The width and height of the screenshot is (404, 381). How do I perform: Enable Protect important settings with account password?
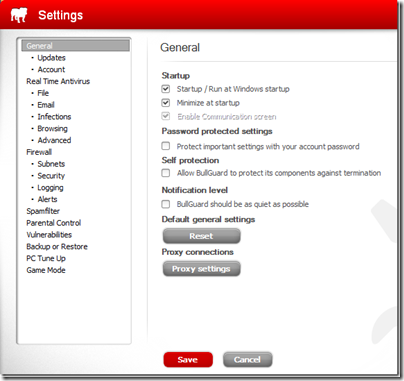pyautogui.click(x=166, y=146)
